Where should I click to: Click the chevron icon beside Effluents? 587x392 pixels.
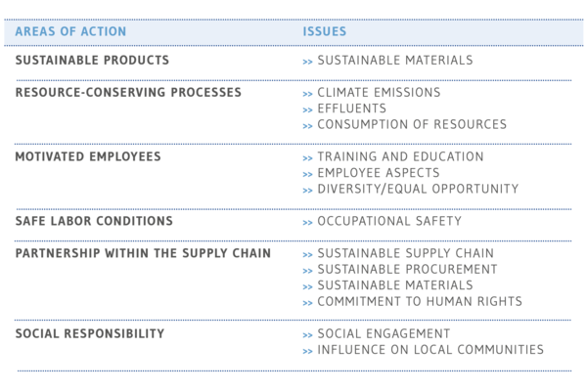[x=307, y=109]
